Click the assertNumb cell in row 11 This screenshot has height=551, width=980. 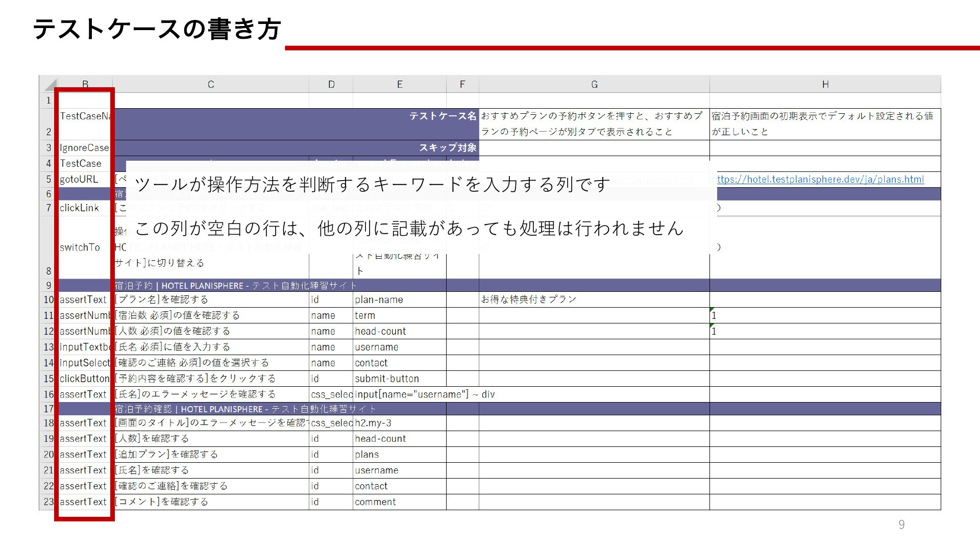pos(85,315)
